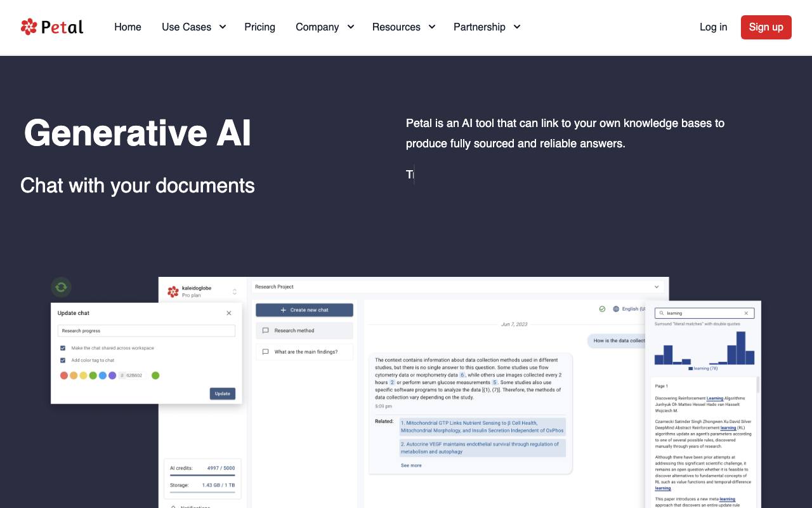Toggle Add color tag to chat checkbox

[x=63, y=360]
